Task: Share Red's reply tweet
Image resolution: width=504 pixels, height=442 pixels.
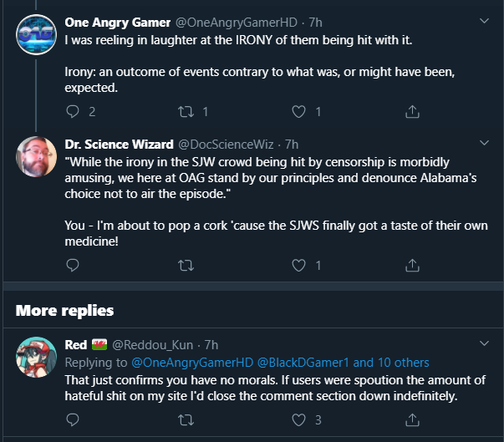Action: point(412,419)
